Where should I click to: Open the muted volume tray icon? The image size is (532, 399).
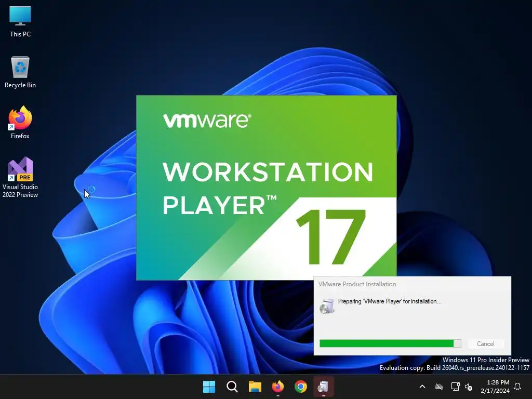tap(469, 387)
